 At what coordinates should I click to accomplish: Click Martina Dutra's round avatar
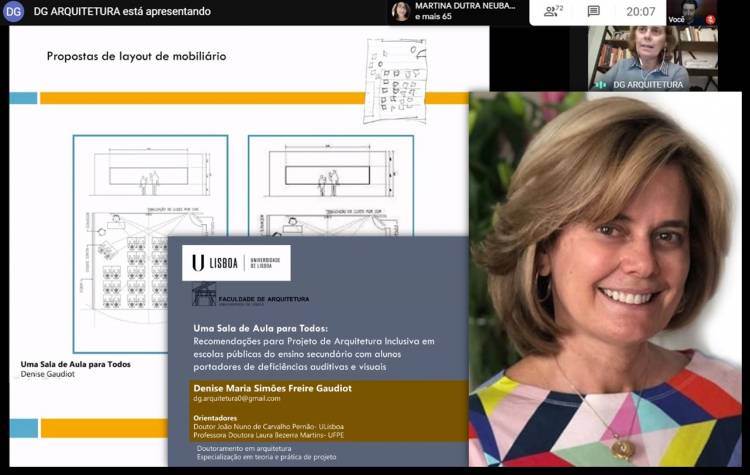[401, 11]
